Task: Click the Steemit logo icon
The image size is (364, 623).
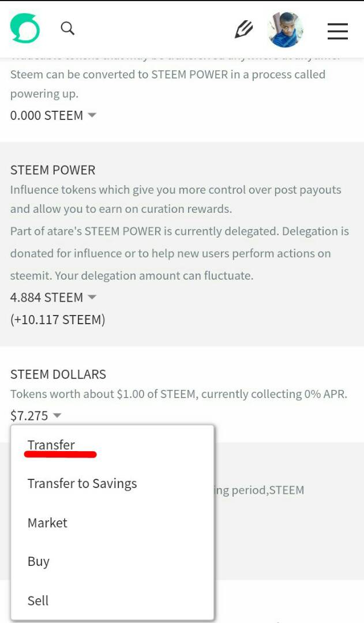Action: [25, 28]
